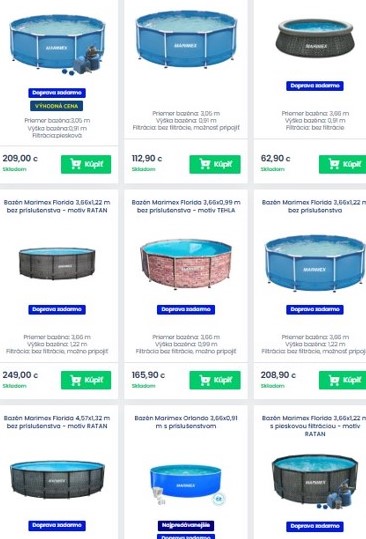Add the 62,90 € pool with Kúpiť
Screen dimensions: 366x539
[x=342, y=164]
